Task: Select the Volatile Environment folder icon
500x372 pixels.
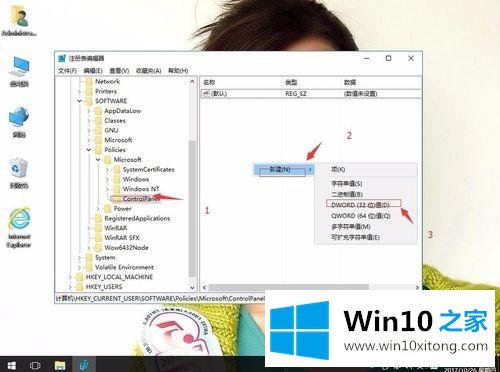Action: (89, 267)
